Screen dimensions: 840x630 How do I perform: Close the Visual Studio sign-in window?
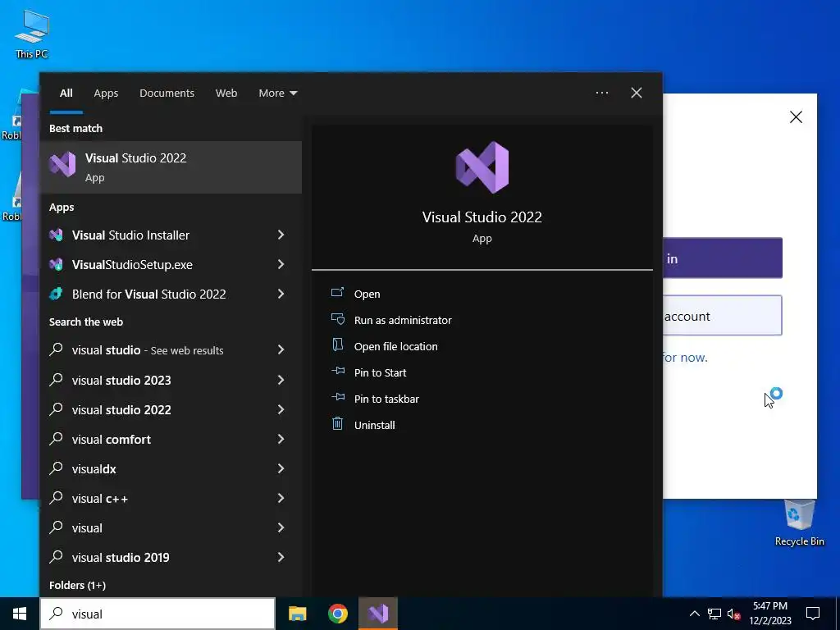click(796, 116)
